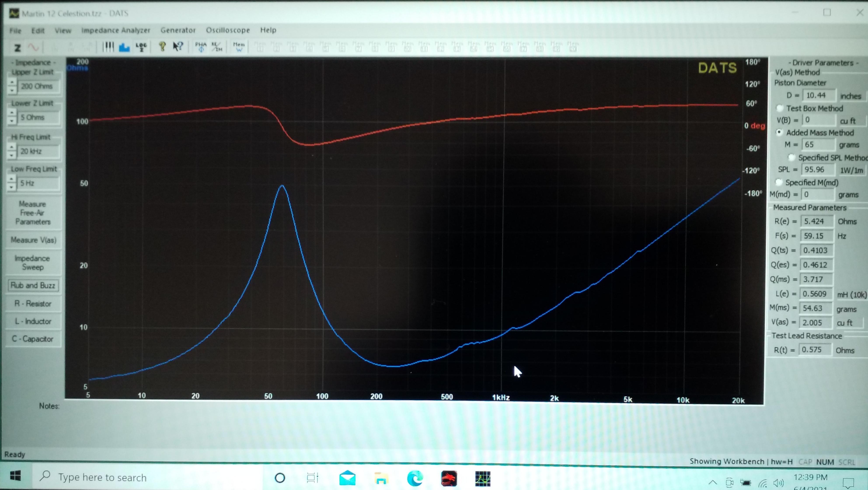This screenshot has width=868, height=490.
Task: Open the Impedance Analyzer menu
Action: [116, 30]
